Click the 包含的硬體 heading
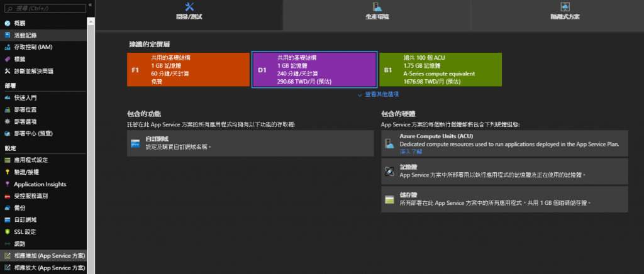Viewport: 644px width, 274px height. click(x=398, y=114)
